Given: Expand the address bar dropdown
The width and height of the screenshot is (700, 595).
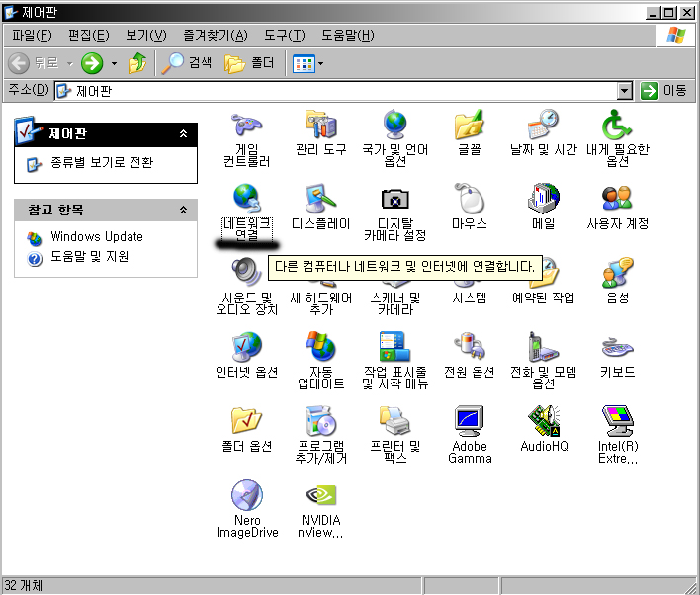Looking at the screenshot, I should tap(625, 91).
